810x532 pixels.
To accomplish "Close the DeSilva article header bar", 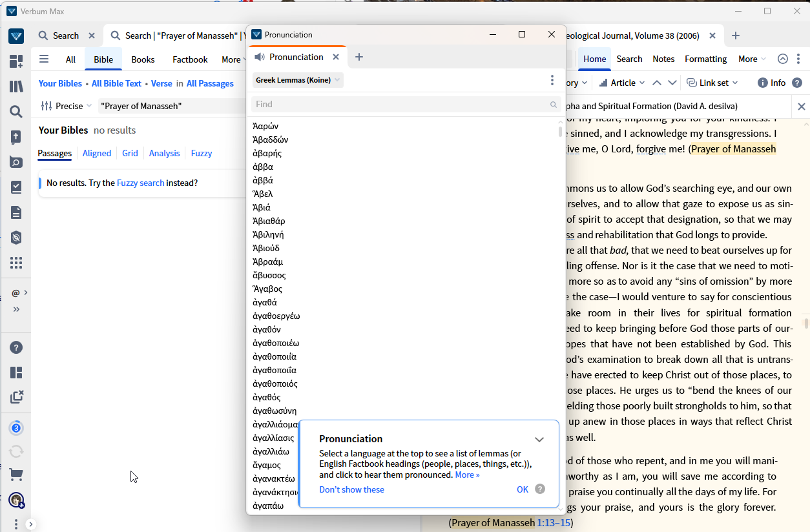I will 802,107.
